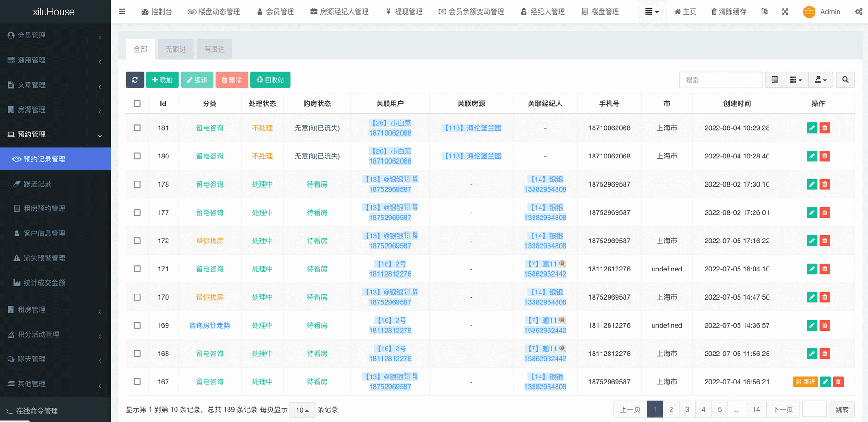This screenshot has width=868, height=422.
Task: Click the fullscreen expand icon
Action: pos(785,12)
